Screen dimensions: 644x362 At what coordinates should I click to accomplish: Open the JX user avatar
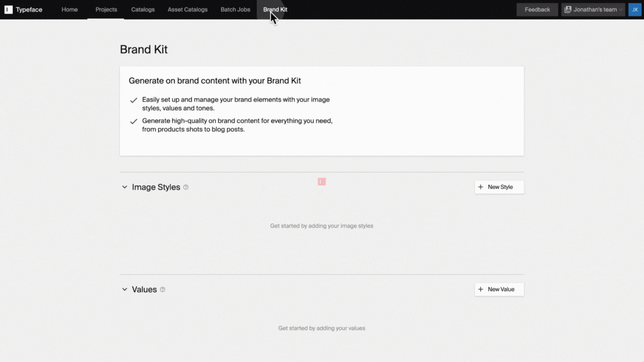pos(634,9)
